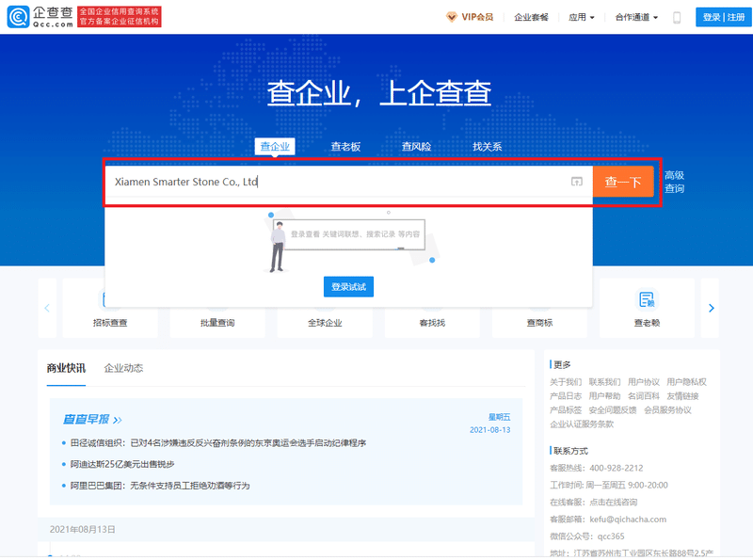Open the 会员服务协议 link
The image size is (753, 560).
tap(667, 409)
